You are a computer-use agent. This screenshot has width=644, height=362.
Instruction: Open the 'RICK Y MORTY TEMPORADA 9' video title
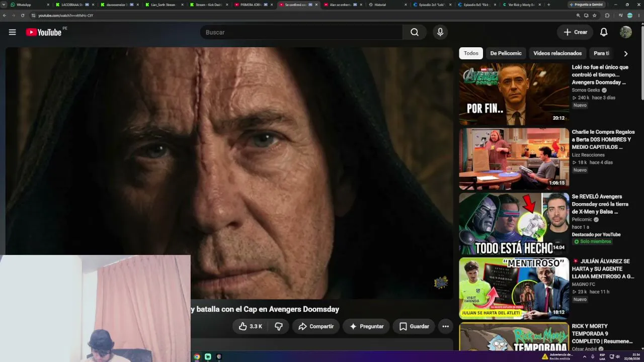click(602, 334)
